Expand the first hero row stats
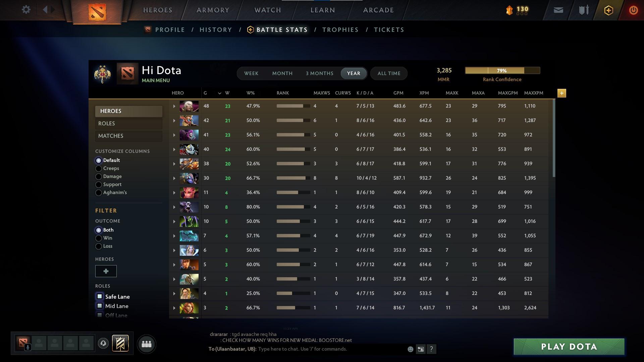The width and height of the screenshot is (644, 362). pos(174,106)
